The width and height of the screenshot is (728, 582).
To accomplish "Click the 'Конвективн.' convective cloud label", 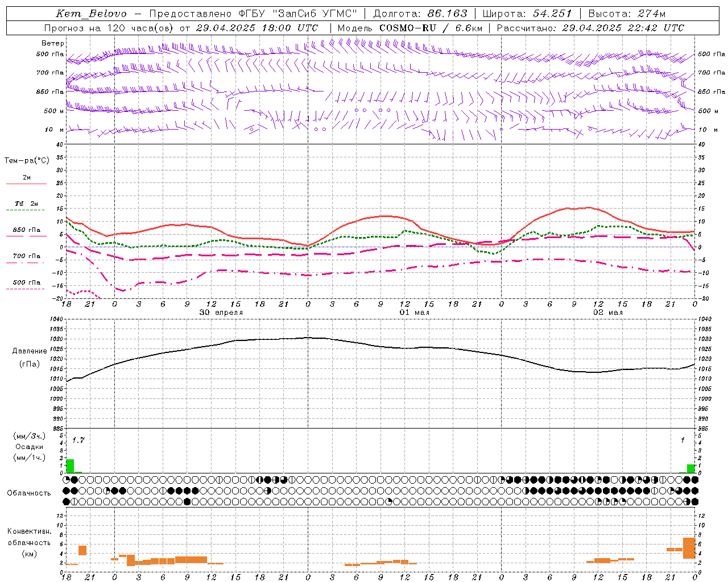I will tap(29, 531).
